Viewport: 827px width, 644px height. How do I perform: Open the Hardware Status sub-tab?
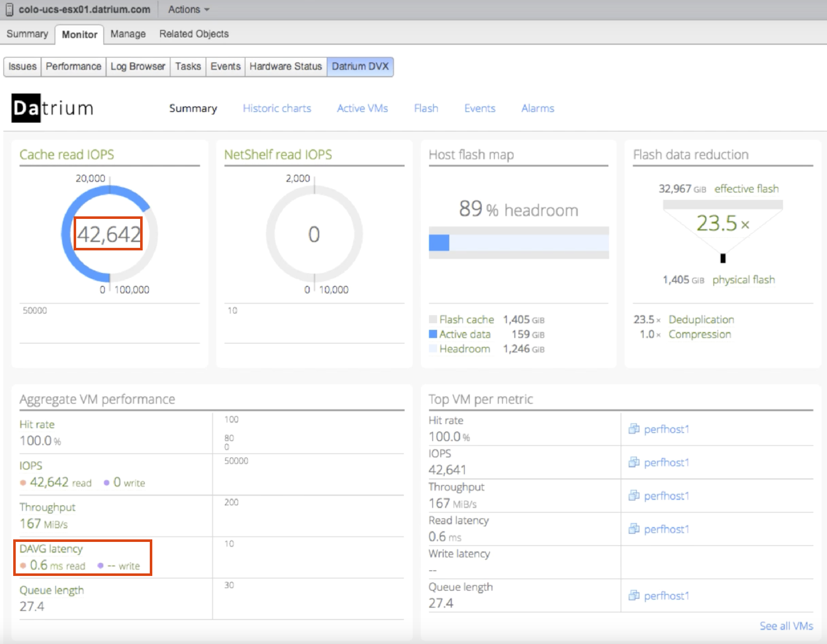coord(285,67)
